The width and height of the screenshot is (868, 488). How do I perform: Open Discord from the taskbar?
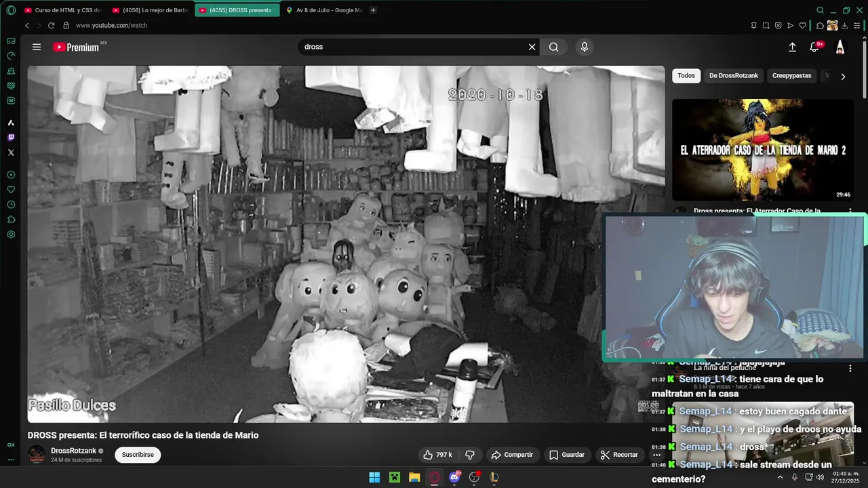click(454, 477)
